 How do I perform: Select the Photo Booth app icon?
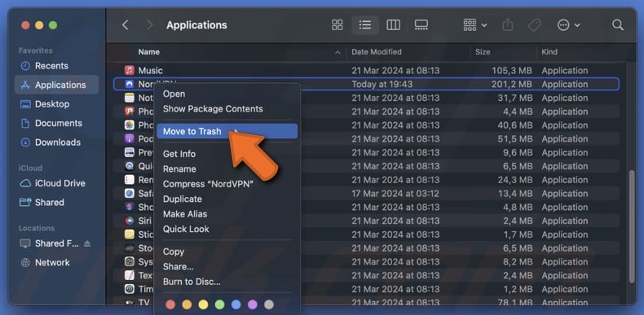point(130,112)
